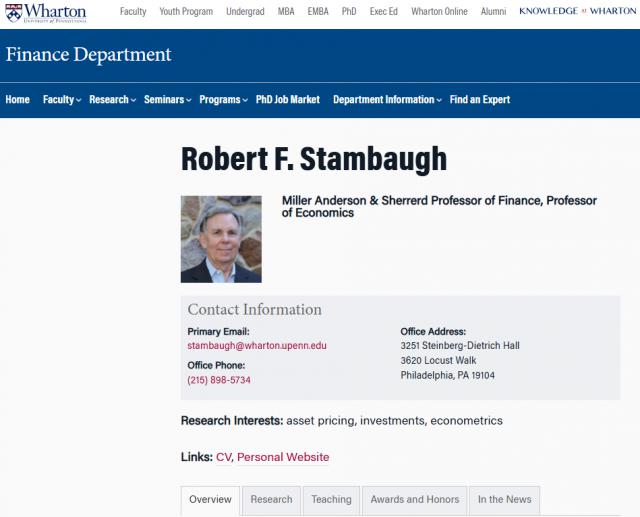Switch to the Research tab

pyautogui.click(x=271, y=500)
